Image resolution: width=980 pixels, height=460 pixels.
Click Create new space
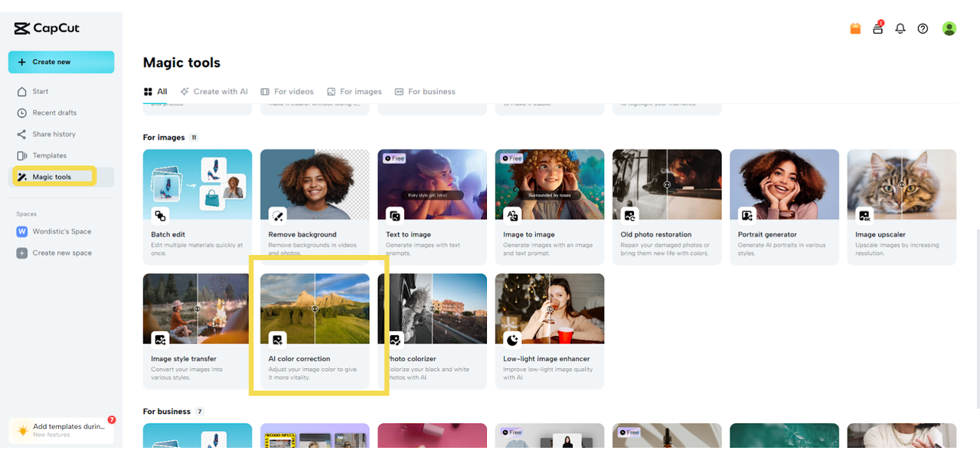61,253
